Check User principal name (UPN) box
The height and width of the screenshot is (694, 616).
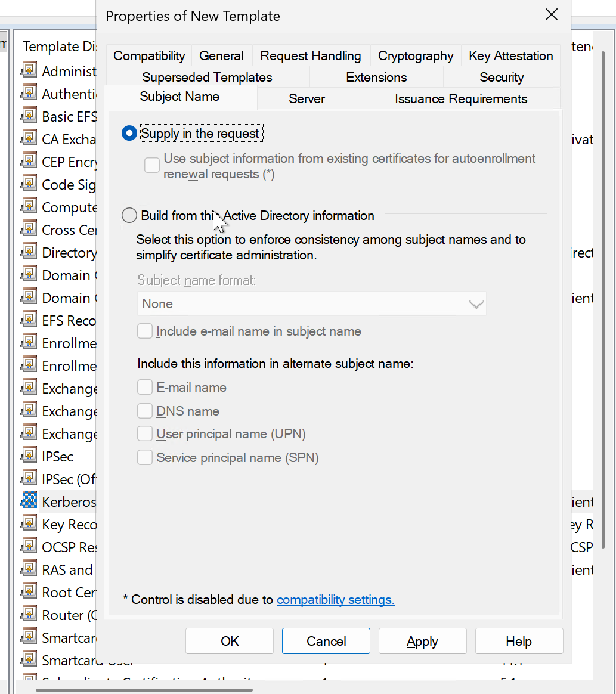(145, 434)
